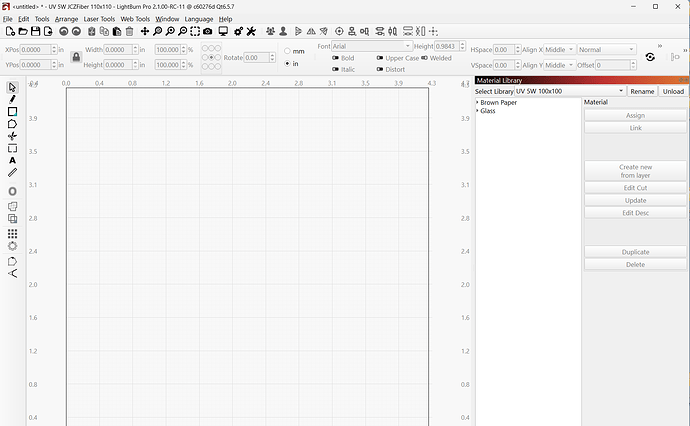690x426 pixels.
Task: Select the Offset Shapes O icon
Action: click(x=12, y=191)
